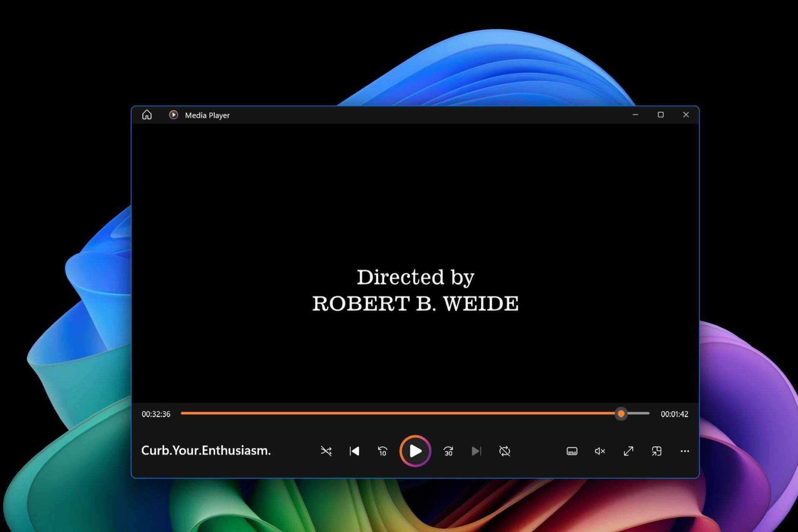The height and width of the screenshot is (532, 798).
Task: Open the more options menu
Action: 685,451
